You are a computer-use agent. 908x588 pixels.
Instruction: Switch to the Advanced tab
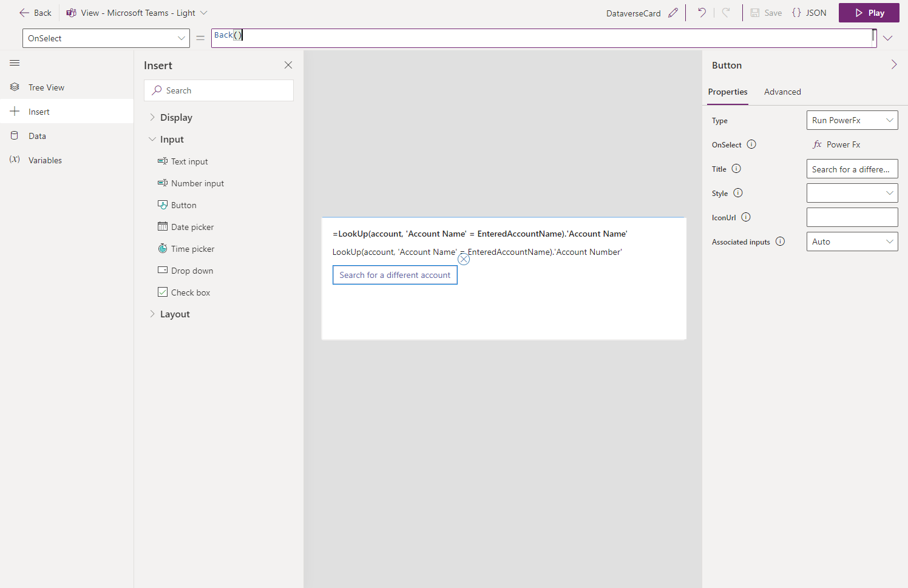point(782,92)
